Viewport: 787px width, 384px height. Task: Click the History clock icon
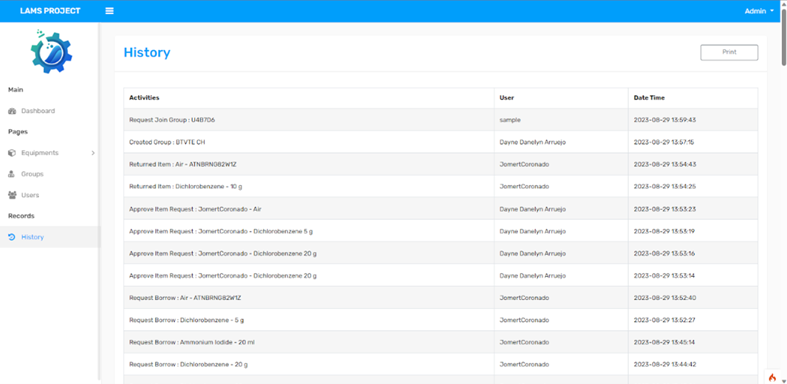pos(13,237)
